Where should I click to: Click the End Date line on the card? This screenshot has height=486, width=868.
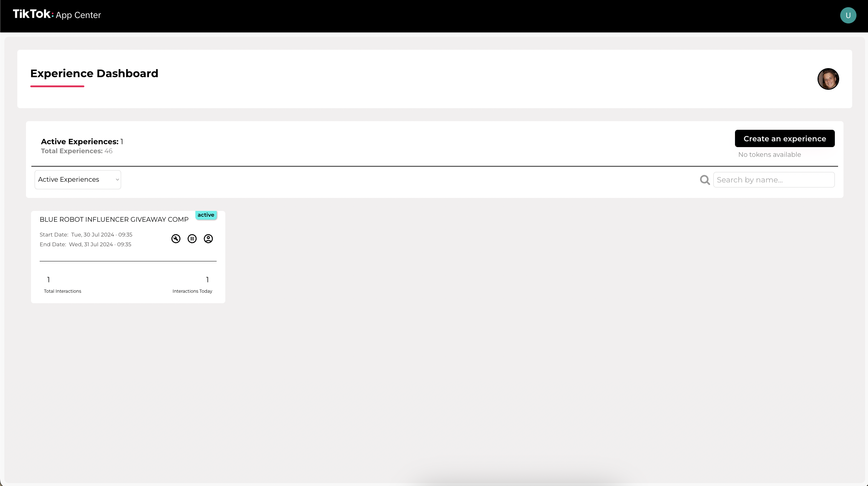[x=85, y=244]
